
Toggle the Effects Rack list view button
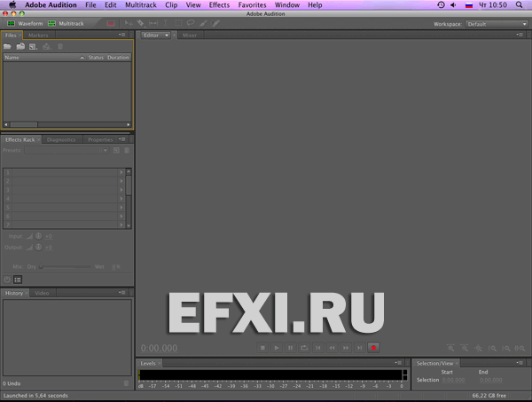point(18,280)
